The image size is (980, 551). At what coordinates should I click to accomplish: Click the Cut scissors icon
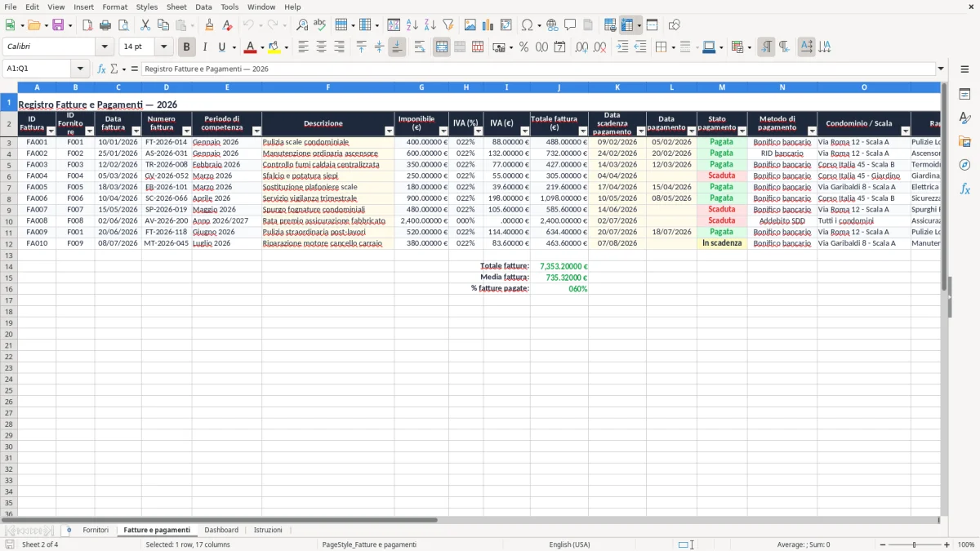click(145, 25)
